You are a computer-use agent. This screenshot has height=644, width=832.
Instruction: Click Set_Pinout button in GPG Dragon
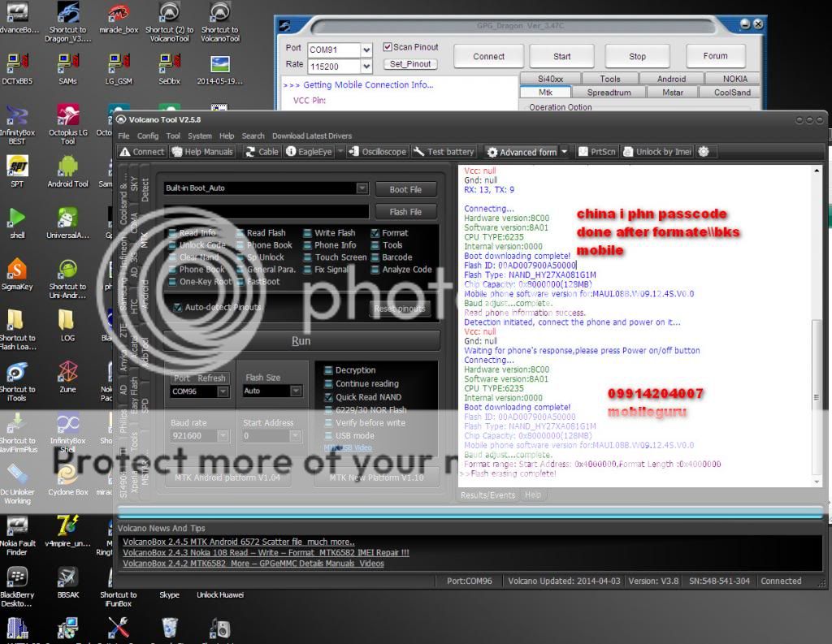pos(410,64)
